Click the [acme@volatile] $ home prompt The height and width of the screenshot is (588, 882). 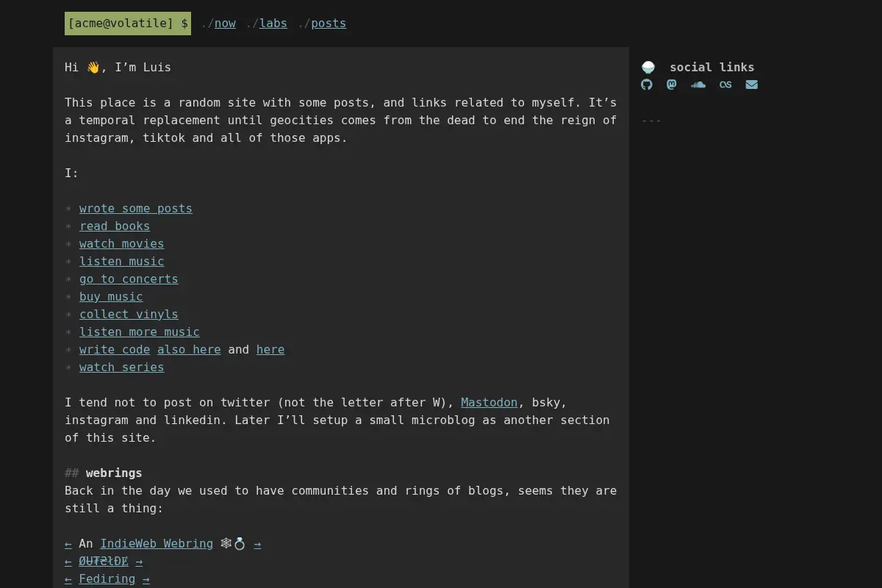point(128,24)
